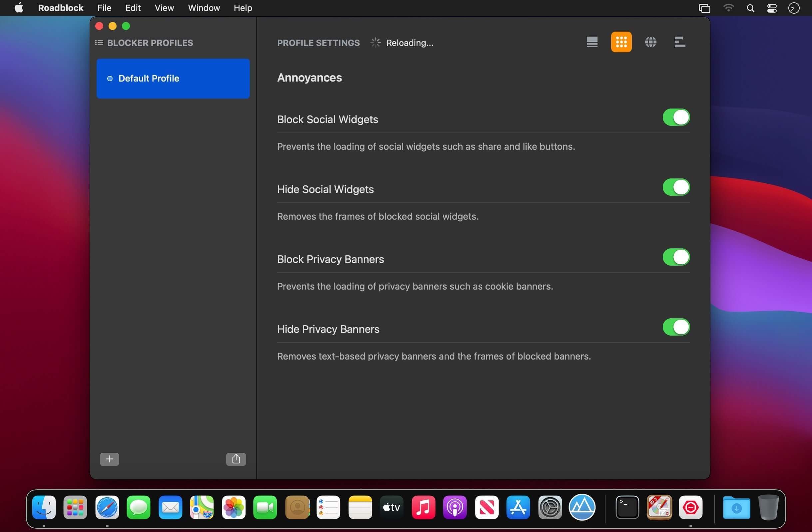Screen dimensions: 812x532
Task: Open the custom rules bars icon
Action: tap(680, 42)
